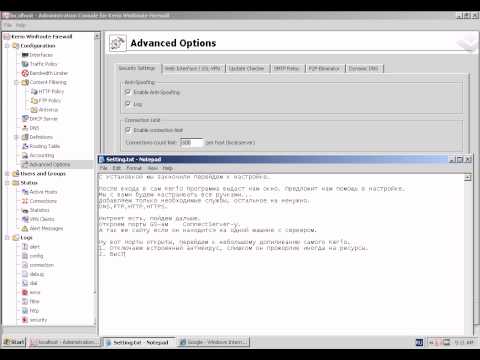This screenshot has height=360, width=480.
Task: Open the debug log
Action: tap(33, 274)
